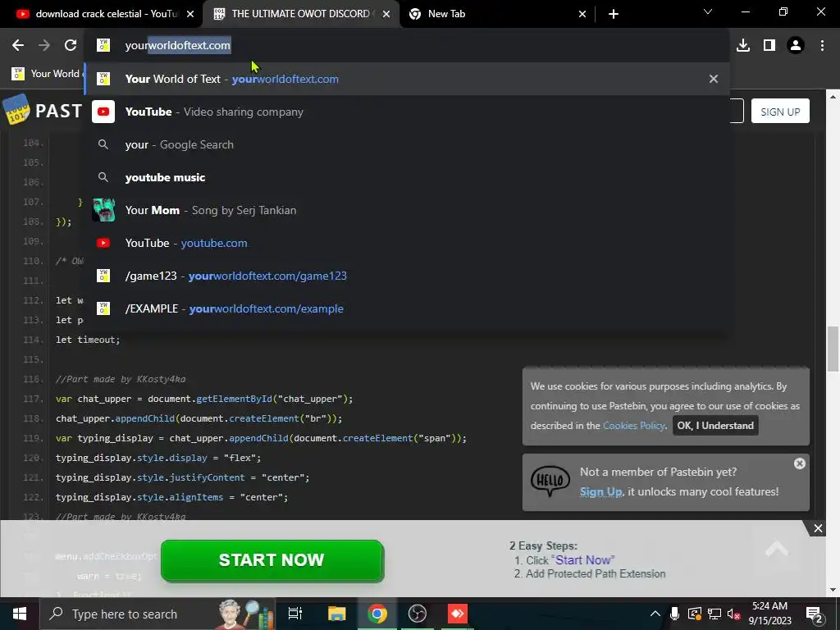Click the scroll-to-top arrow in the banner
Screen dimensions: 840x630
777,549
